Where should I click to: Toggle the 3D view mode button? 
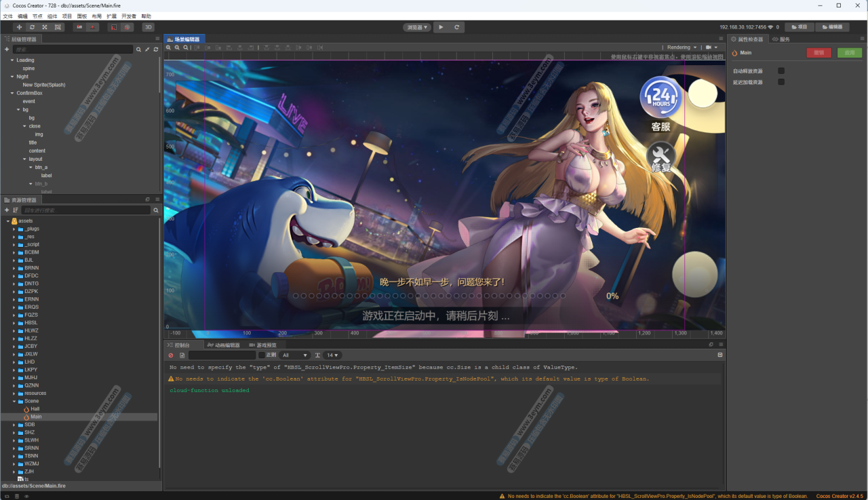pos(148,27)
